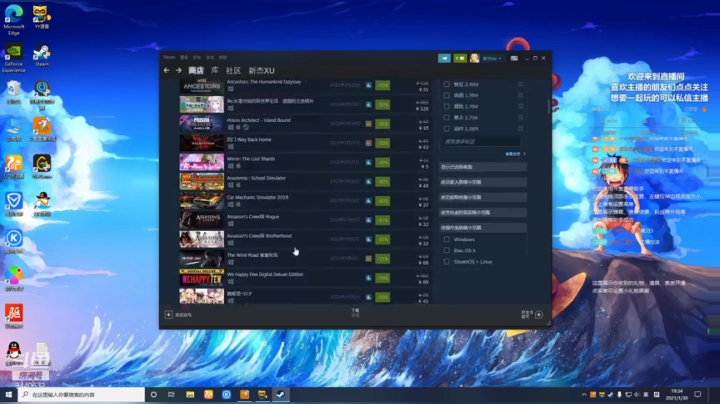Go back with the Steam back arrow

(166, 70)
